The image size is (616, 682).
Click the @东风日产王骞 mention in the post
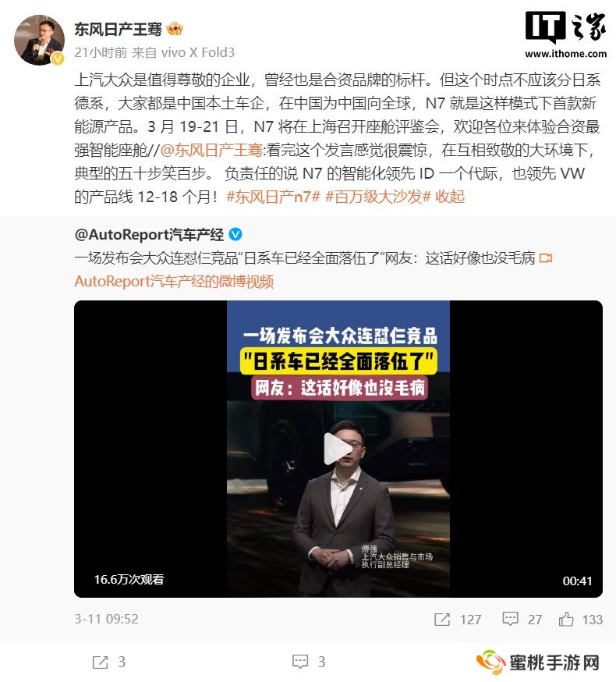211,150
